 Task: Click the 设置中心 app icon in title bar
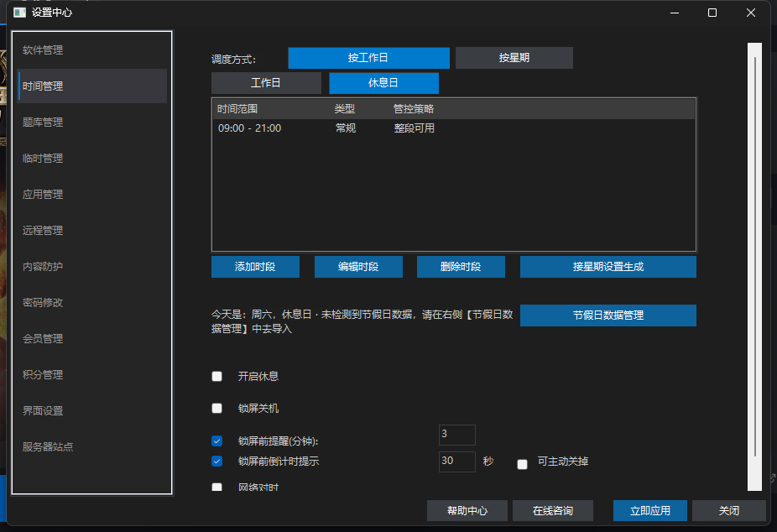pos(20,13)
